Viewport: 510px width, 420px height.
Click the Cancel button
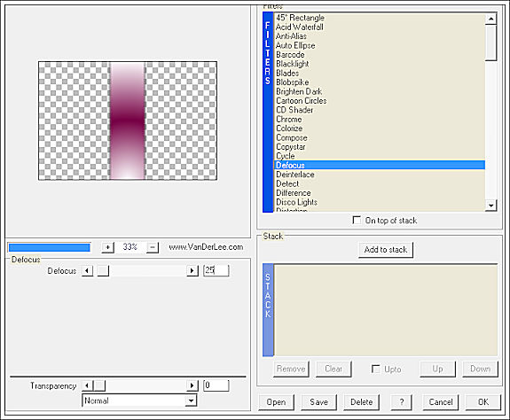pyautogui.click(x=441, y=402)
